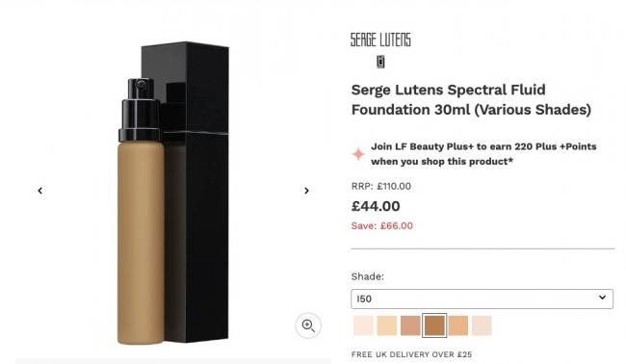Viewport: 626px width, 364px height.
Task: Select the first palest pink shade swatch
Action: (363, 325)
